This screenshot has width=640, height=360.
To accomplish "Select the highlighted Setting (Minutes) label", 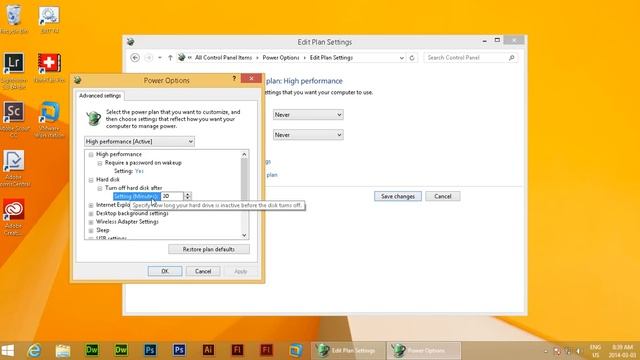I will pyautogui.click(x=137, y=196).
